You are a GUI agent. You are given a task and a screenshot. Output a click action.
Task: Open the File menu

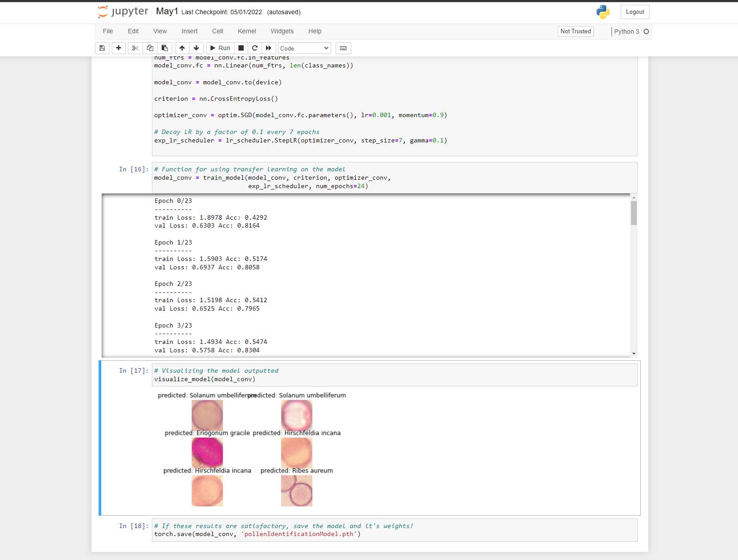point(108,31)
